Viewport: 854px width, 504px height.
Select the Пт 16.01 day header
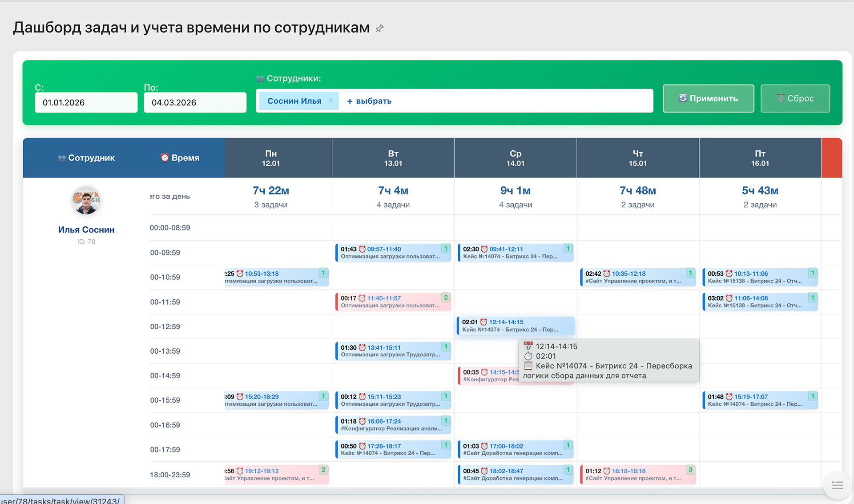coord(760,158)
